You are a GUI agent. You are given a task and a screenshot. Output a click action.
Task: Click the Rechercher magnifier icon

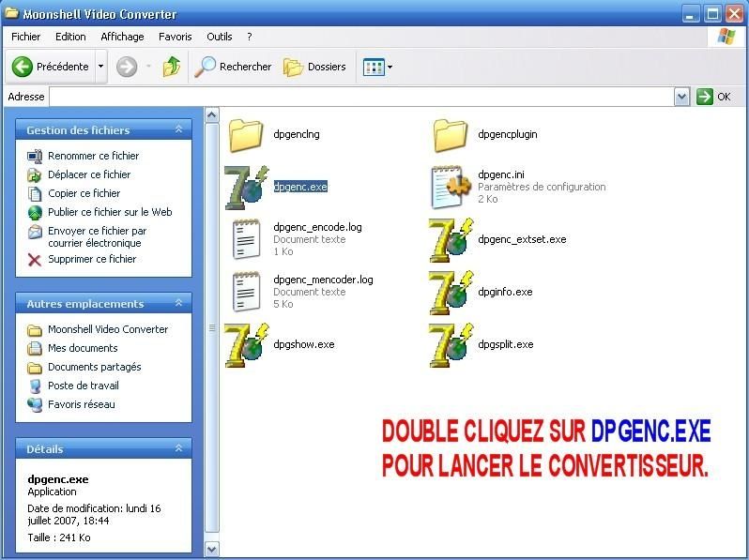tap(205, 67)
